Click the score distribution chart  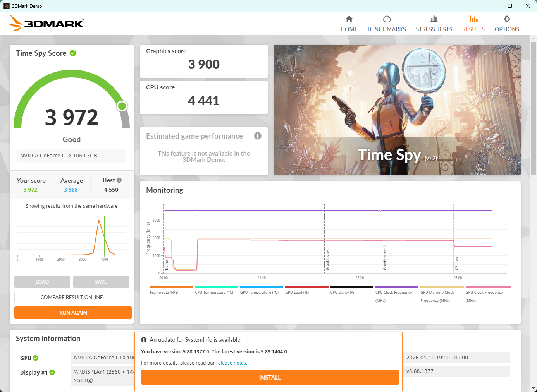pyautogui.click(x=72, y=238)
